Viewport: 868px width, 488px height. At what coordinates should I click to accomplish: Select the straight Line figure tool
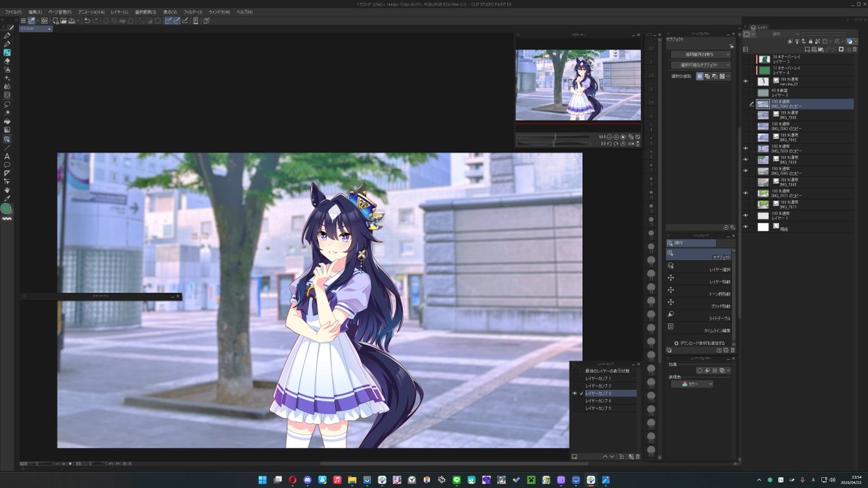coord(7,147)
